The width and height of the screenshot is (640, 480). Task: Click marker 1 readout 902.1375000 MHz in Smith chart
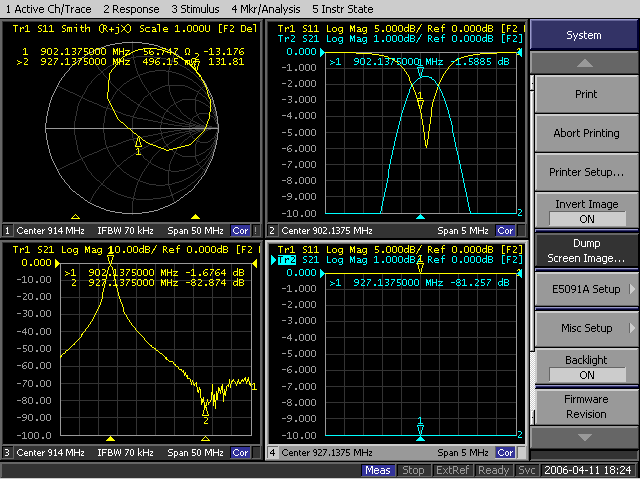[133, 51]
